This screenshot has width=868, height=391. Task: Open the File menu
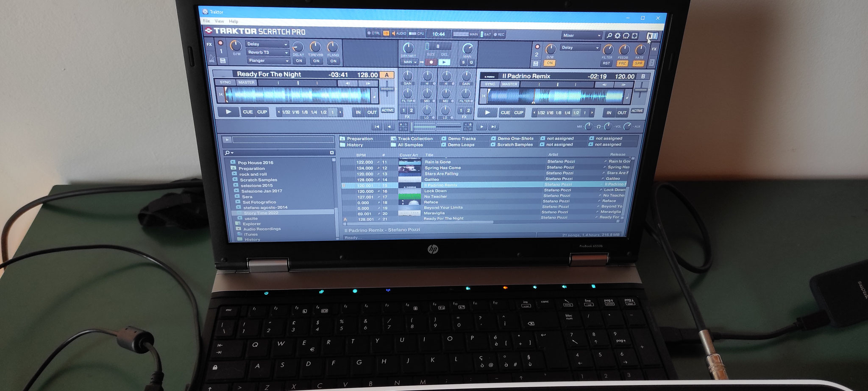206,21
